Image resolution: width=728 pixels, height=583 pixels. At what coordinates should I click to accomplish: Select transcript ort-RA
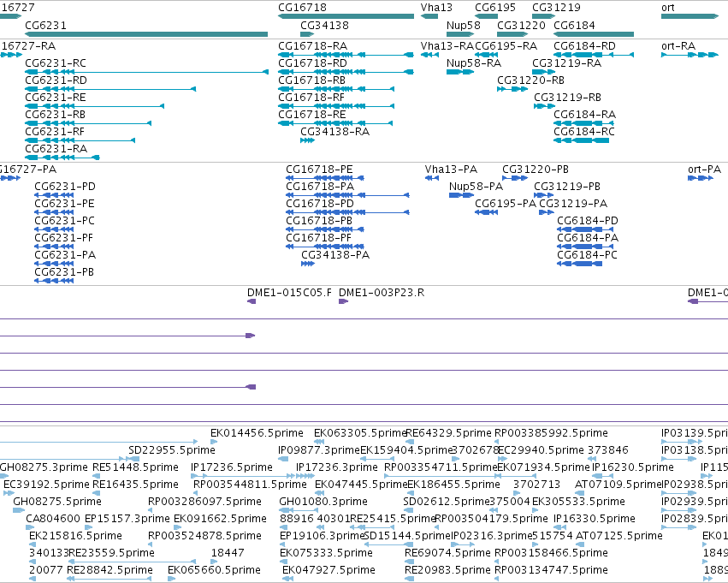point(690,55)
